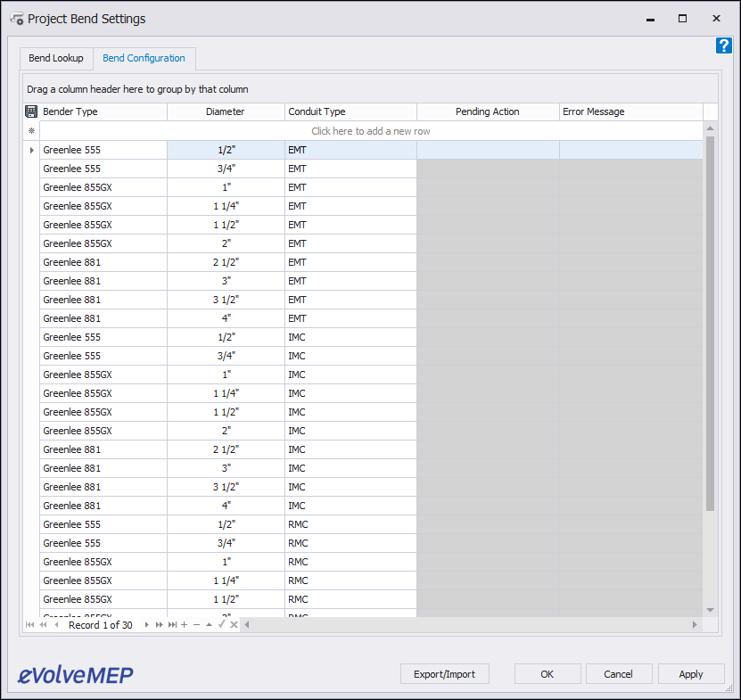Select Greenlee 555 in 3/4" RMC row
Viewport: 741px width, 700px height.
[x=103, y=543]
